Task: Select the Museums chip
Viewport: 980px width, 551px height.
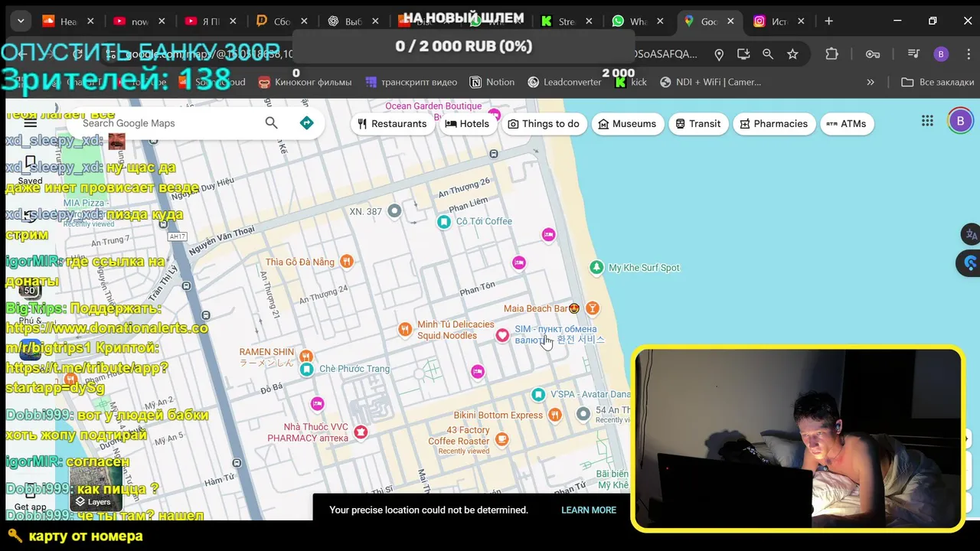Action: point(627,123)
